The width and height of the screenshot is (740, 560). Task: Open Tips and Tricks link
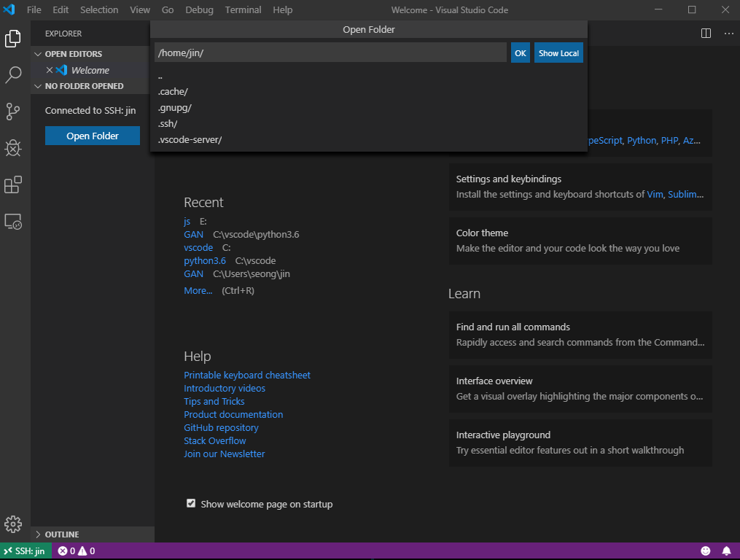tap(214, 401)
